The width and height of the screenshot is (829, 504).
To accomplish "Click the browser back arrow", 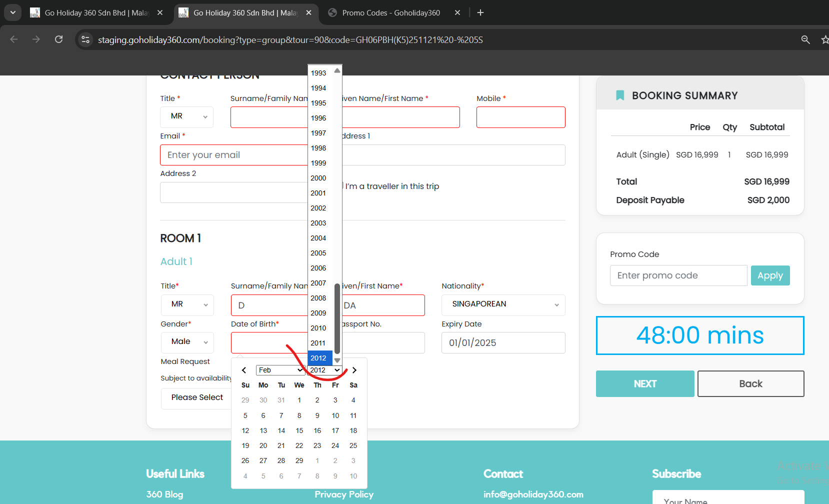I will (x=14, y=39).
